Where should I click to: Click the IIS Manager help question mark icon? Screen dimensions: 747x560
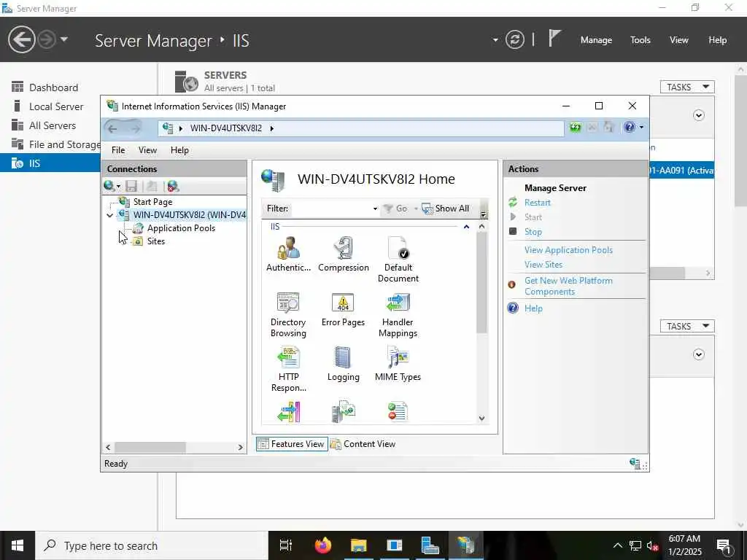[x=630, y=127]
